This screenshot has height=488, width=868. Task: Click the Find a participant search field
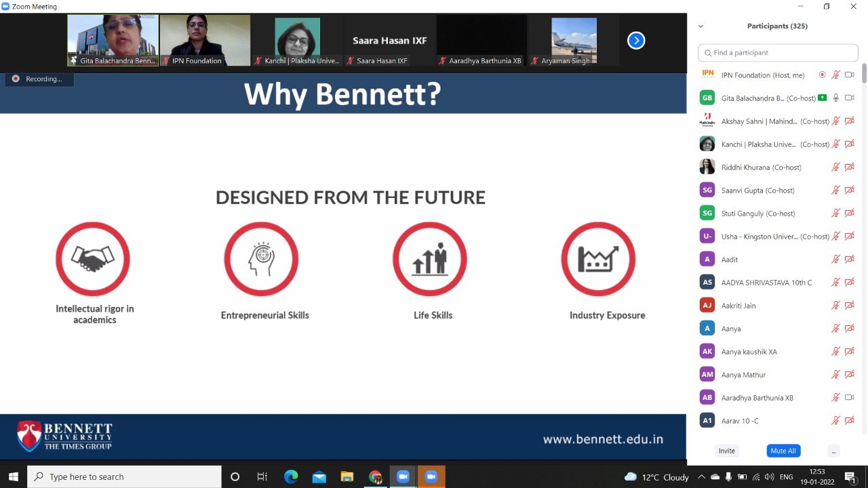778,53
